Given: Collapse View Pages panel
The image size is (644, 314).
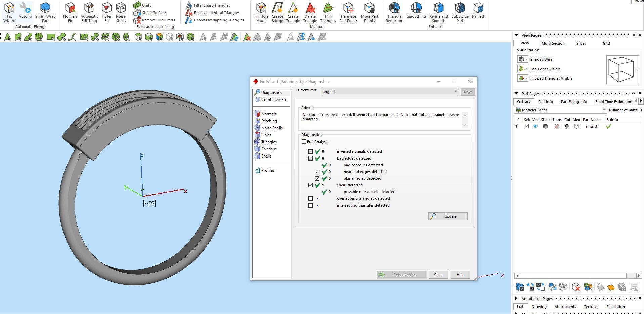Looking at the screenshot, I should (x=516, y=35).
